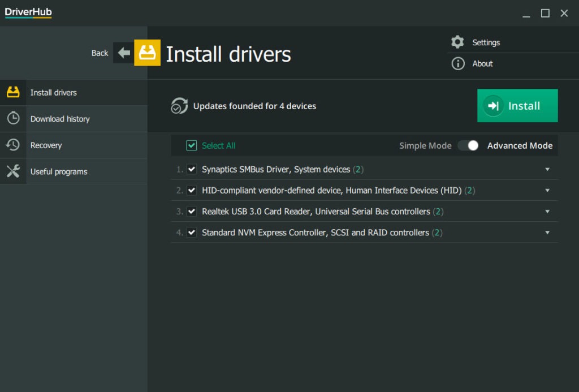
Task: Open the Install drivers sidebar section
Action: tap(74, 92)
